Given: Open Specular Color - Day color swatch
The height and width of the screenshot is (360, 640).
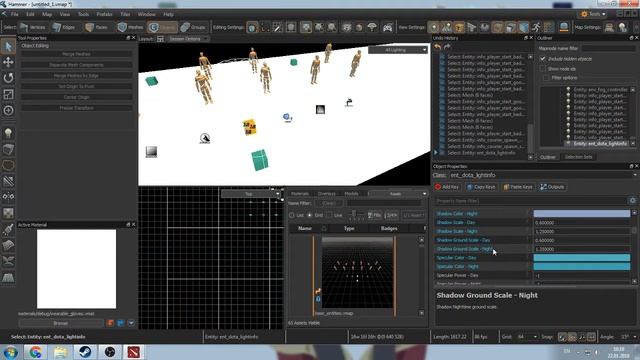Looking at the screenshot, I should click(582, 258).
